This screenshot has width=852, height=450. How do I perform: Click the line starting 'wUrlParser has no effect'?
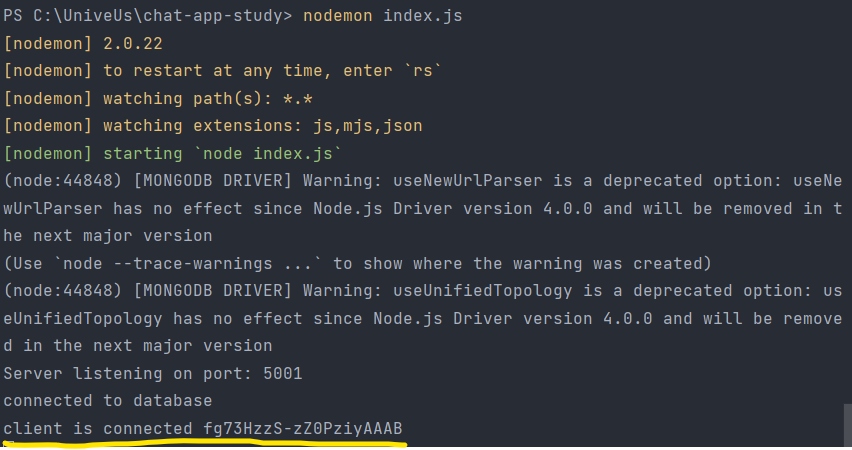423,209
